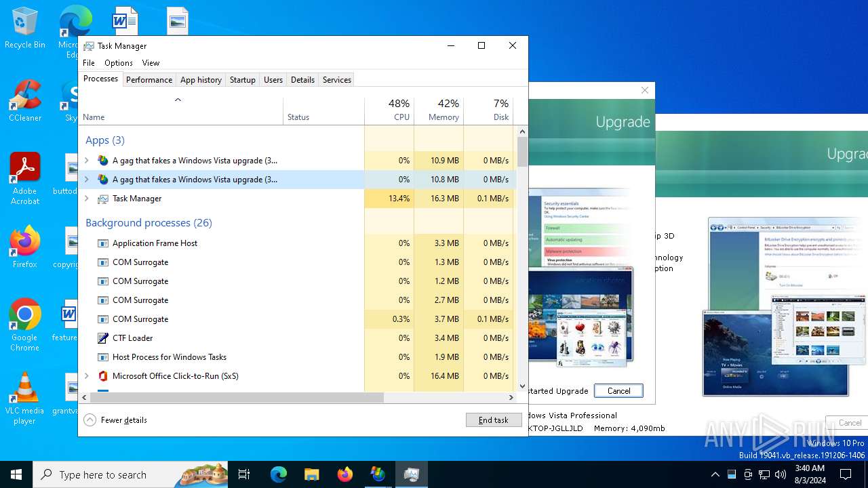Click the Task Manager taskbar icon

coord(411,474)
